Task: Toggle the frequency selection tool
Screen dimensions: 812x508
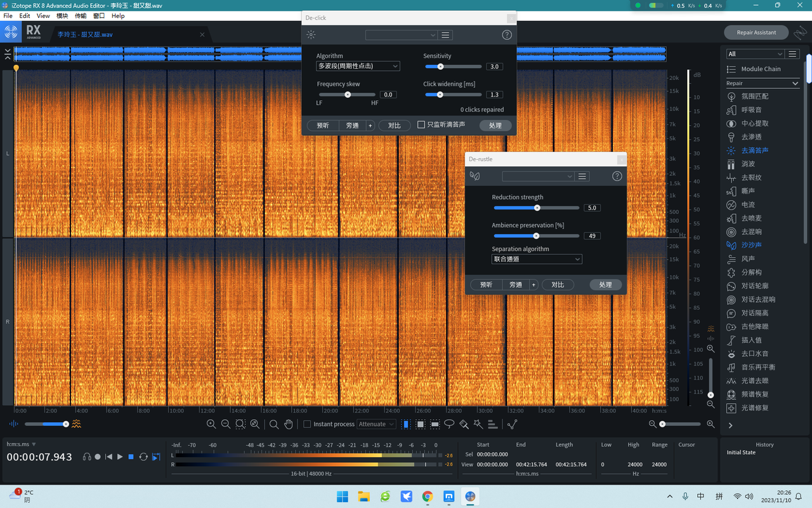Action: [x=435, y=424]
